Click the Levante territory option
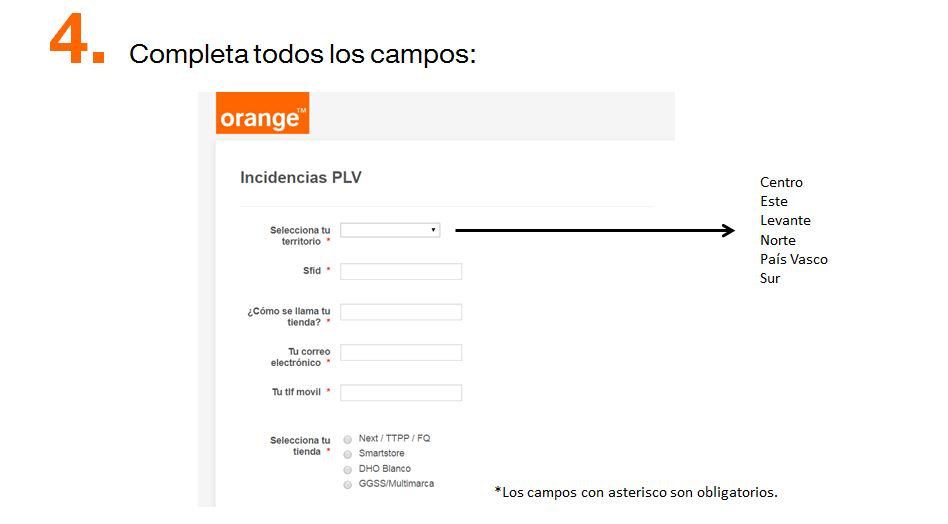The width and height of the screenshot is (948, 524). point(785,221)
